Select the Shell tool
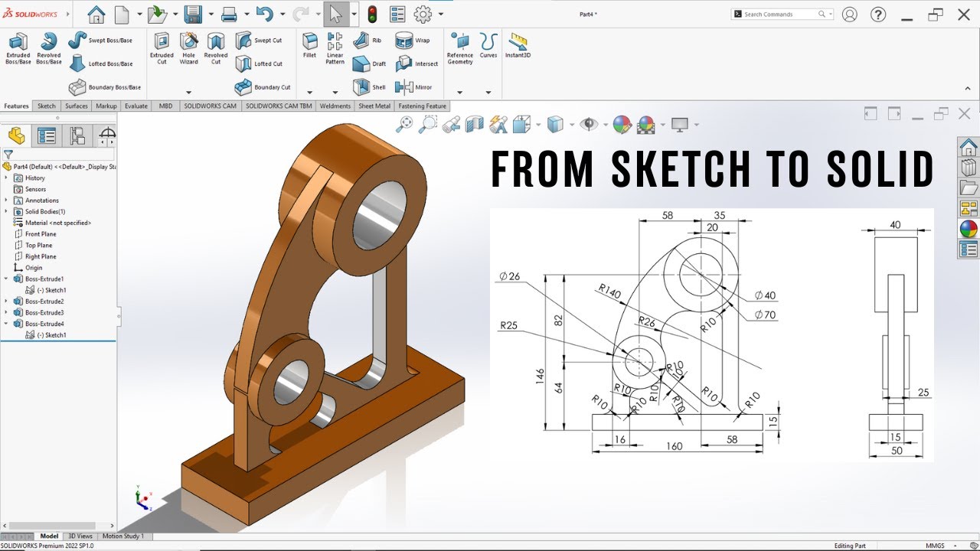980x551 pixels. 370,87
